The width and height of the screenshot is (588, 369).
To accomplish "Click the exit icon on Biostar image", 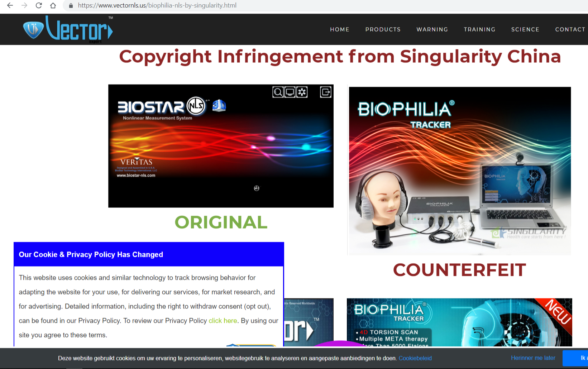I will [325, 92].
